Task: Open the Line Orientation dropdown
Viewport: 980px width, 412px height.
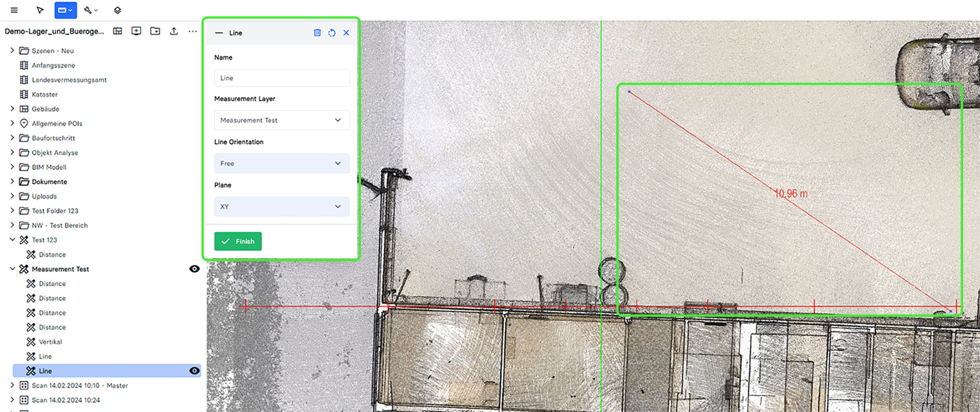Action: 281,163
